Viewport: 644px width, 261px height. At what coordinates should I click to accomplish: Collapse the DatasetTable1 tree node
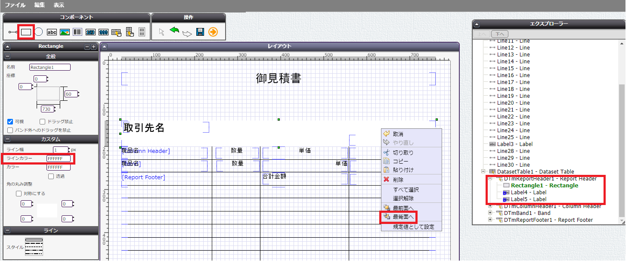click(483, 171)
